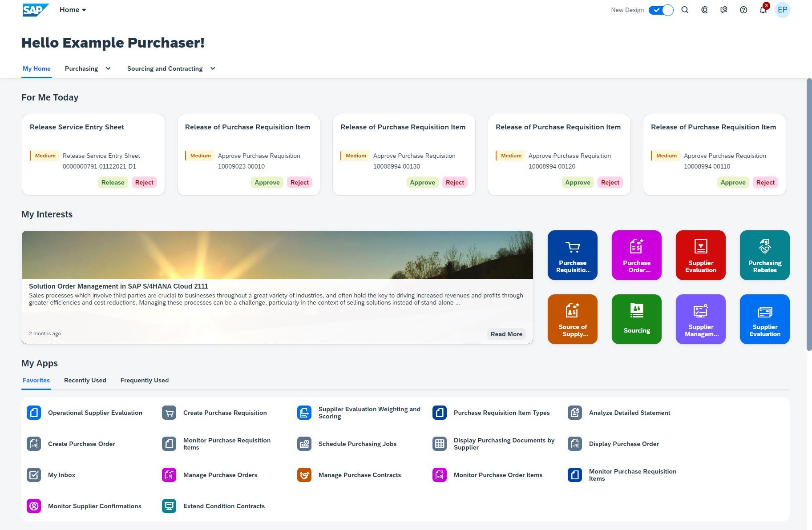Image resolution: width=812 pixels, height=530 pixels.
Task: Select the Favorites tab in My Apps
Action: click(x=36, y=380)
